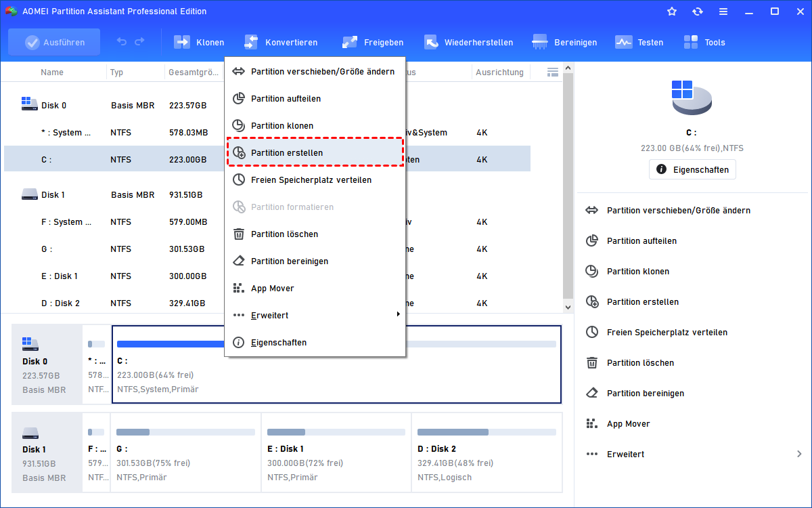Choose Partition verschieben/Größe ändern in context menu
The image size is (812, 508).
315,71
